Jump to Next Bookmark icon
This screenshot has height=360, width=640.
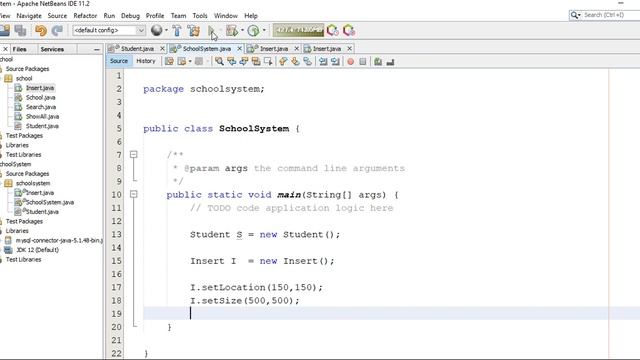pos(295,62)
